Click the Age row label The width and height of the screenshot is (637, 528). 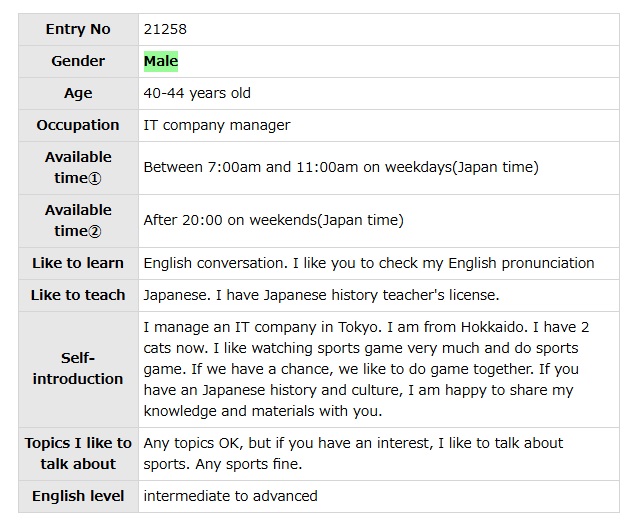[78, 93]
